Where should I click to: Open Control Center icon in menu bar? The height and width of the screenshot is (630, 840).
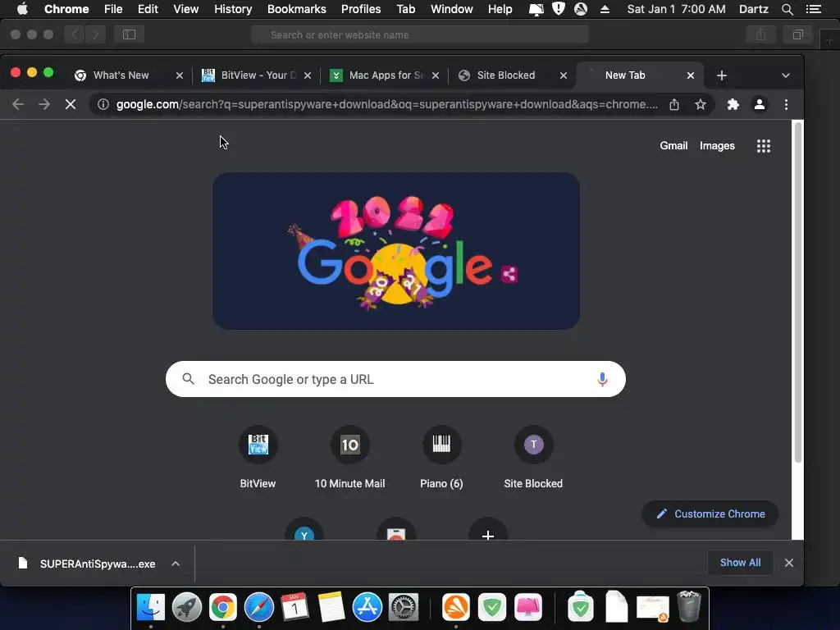click(814, 9)
